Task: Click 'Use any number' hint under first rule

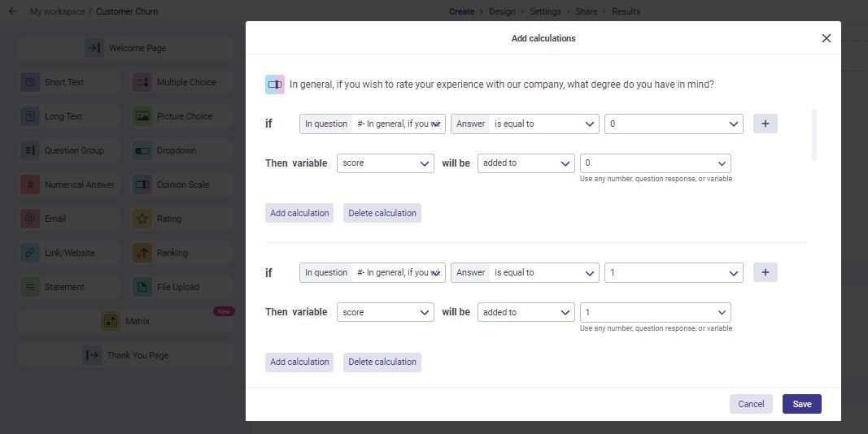Action: [x=656, y=179]
